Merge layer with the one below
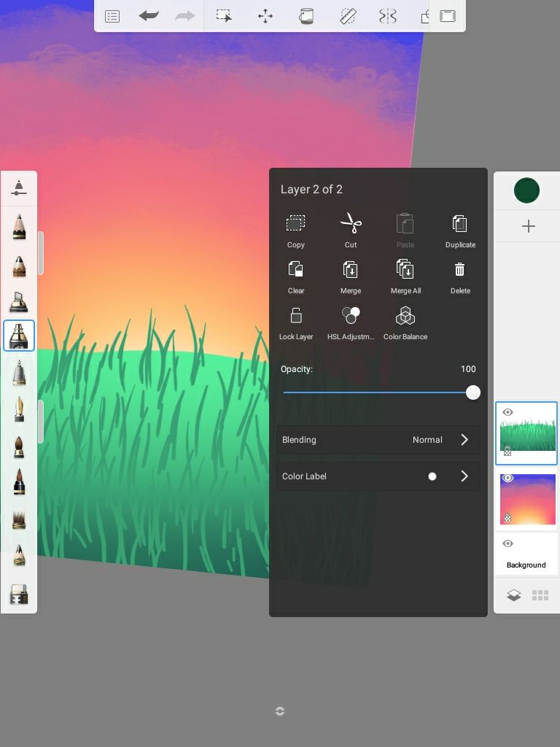560x747 pixels. 351,277
